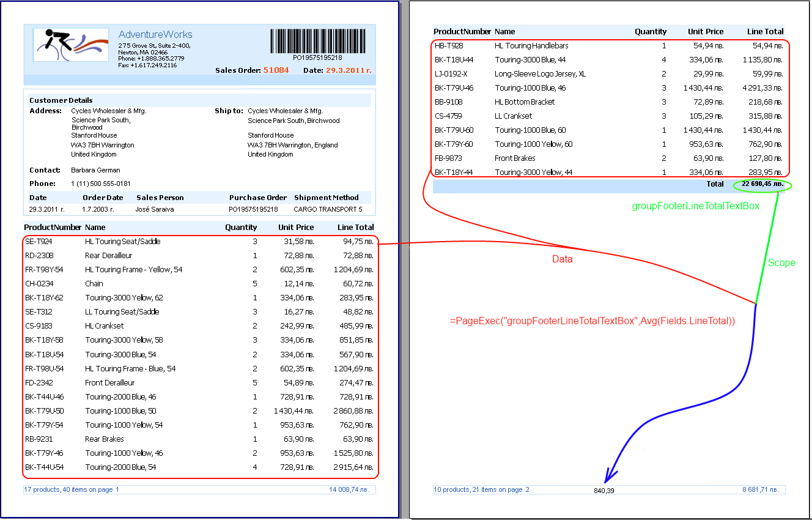
Task: Click the page average value 840,39
Action: point(603,491)
